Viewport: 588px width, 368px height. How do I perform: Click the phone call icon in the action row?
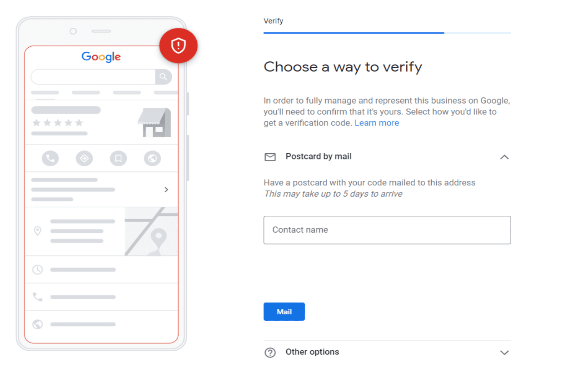pyautogui.click(x=50, y=158)
